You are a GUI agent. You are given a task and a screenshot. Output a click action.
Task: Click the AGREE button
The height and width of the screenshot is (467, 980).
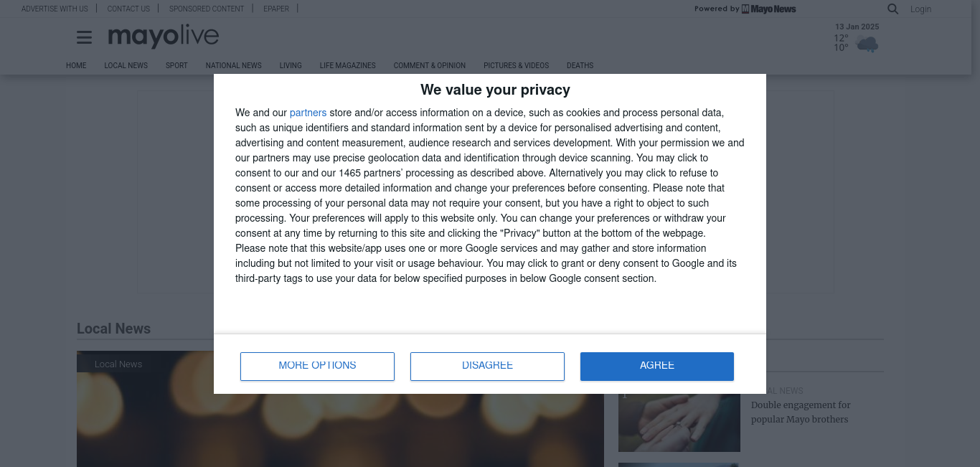656,366
